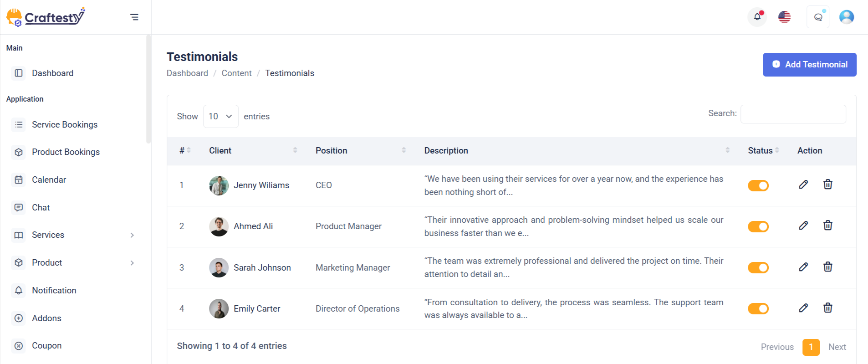Click Product Bookings box icon
Screen dimensions: 868x364
(x=19, y=152)
